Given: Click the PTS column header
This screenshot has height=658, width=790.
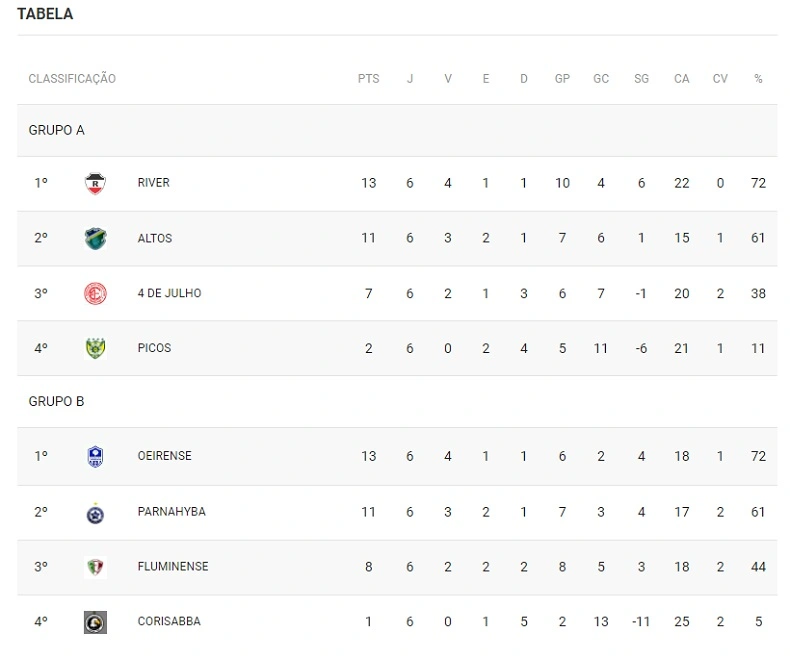Looking at the screenshot, I should [x=369, y=79].
